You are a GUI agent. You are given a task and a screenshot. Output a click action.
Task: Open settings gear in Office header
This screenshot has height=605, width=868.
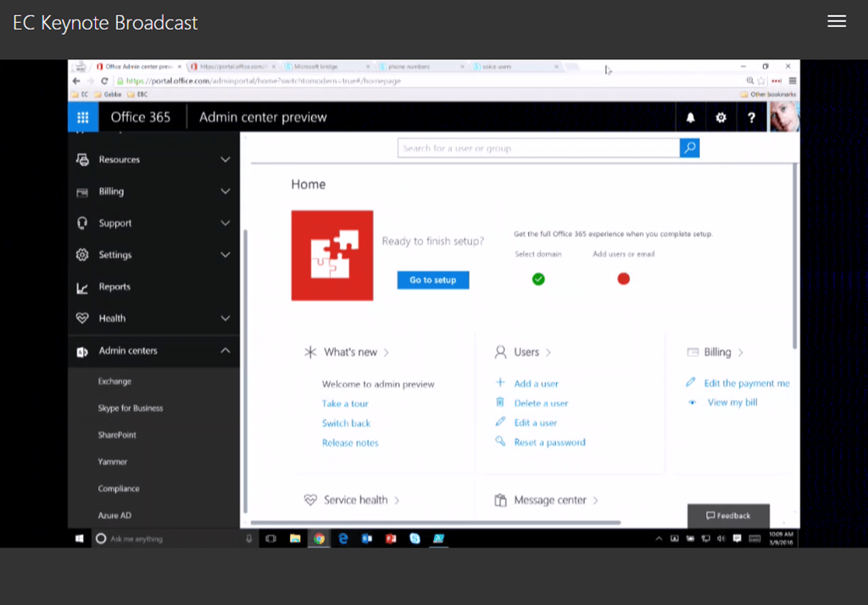pos(721,118)
